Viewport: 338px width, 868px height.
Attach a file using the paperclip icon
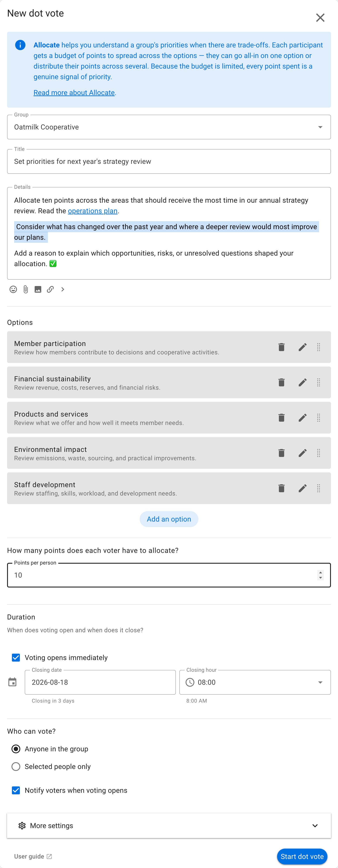[26, 290]
